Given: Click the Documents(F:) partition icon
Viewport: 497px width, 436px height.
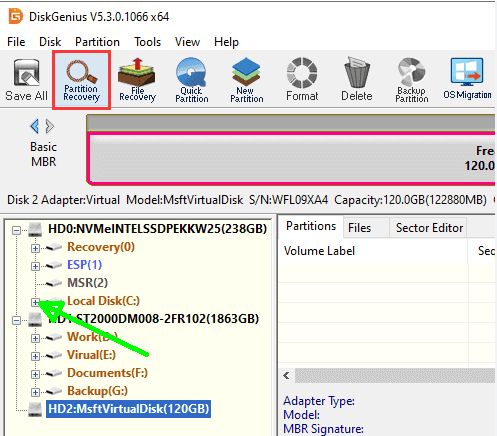Looking at the screenshot, I should 53,373.
